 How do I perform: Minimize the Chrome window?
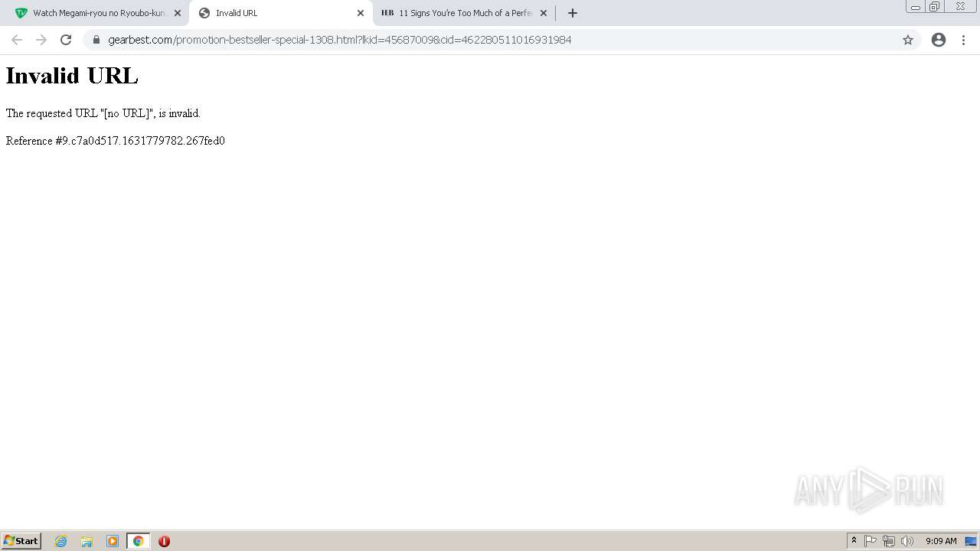(x=916, y=7)
